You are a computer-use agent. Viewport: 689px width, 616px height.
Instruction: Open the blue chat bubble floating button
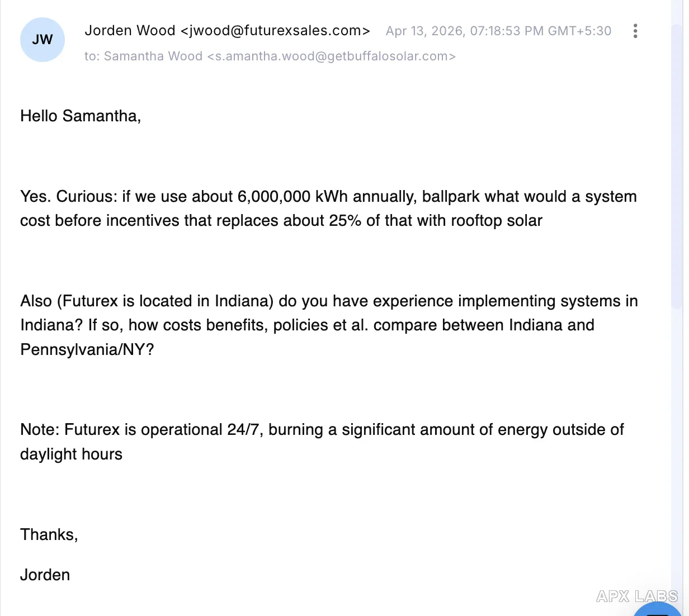coord(658,609)
